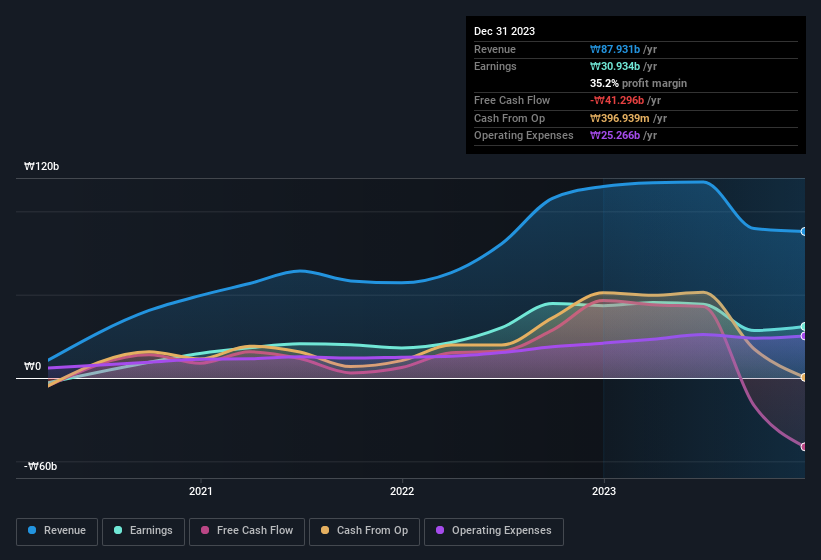The height and width of the screenshot is (560, 821).
Task: Click the ₩87.931b revenue value
Action: pos(615,49)
